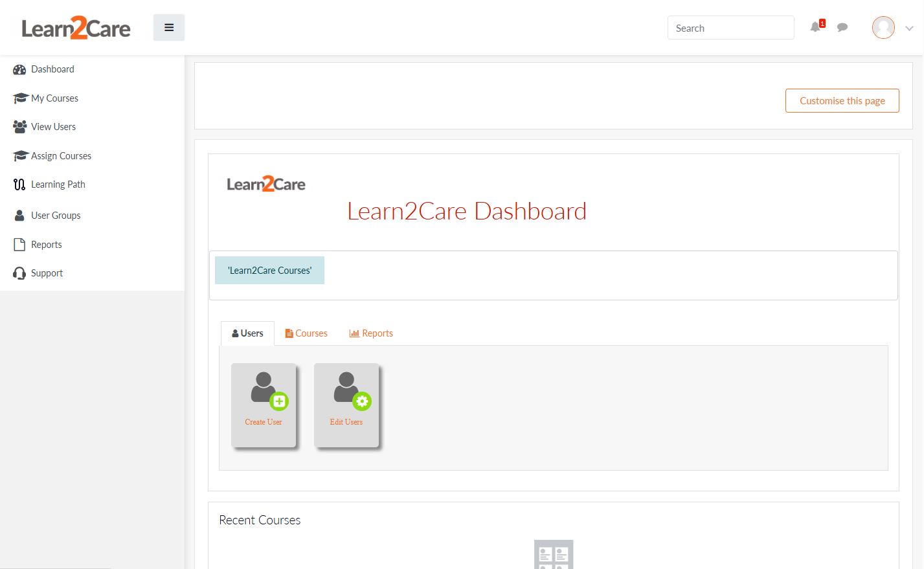Click the Create User label
The width and height of the screenshot is (924, 569).
coord(264,422)
